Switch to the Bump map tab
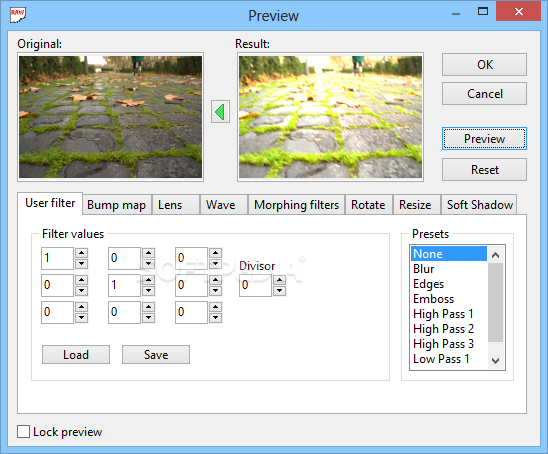 click(117, 204)
